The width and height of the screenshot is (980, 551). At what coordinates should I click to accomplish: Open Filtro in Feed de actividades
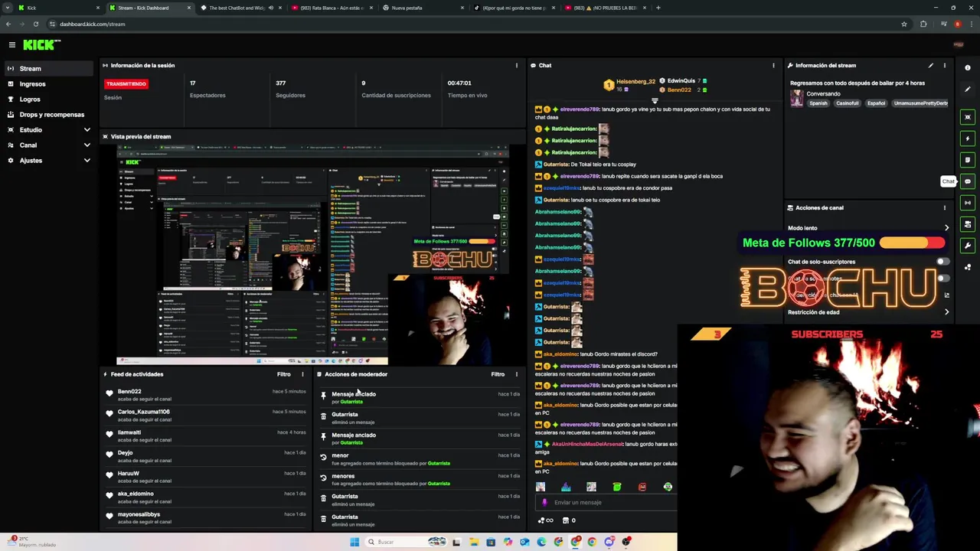(283, 374)
